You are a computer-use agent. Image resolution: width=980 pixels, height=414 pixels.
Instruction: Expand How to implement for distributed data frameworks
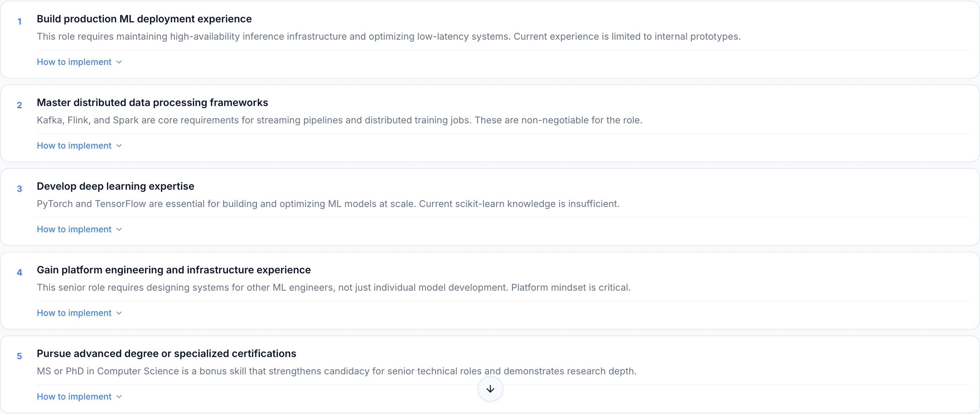(79, 146)
